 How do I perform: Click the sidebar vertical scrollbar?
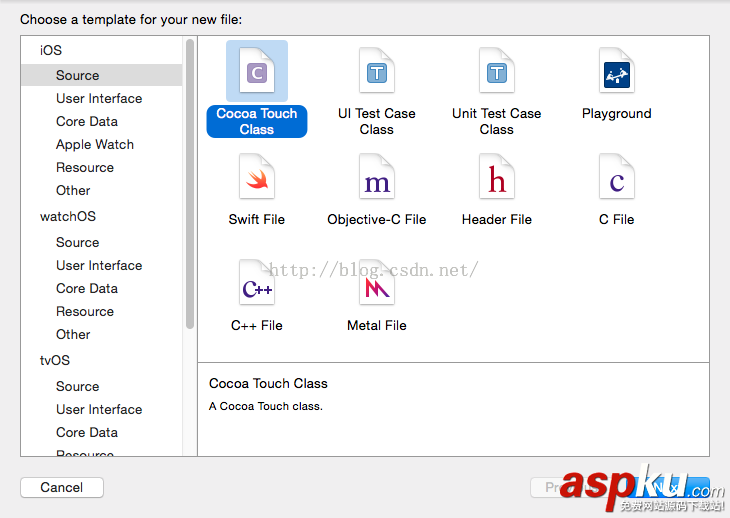189,184
